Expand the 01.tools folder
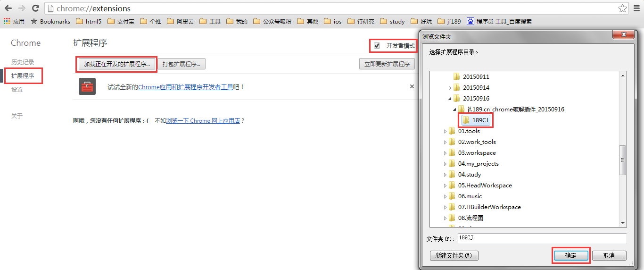 pos(445,131)
